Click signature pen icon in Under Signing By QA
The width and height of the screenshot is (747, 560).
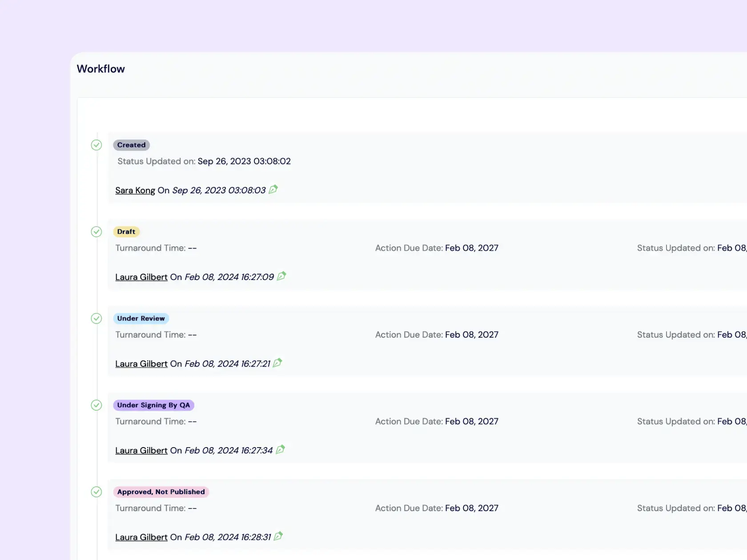click(280, 449)
